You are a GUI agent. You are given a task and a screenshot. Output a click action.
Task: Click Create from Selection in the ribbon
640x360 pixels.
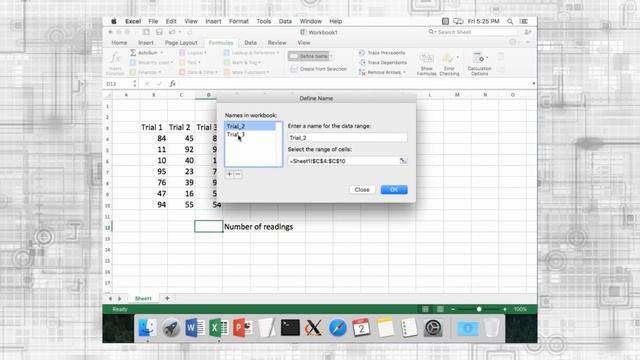click(x=319, y=69)
